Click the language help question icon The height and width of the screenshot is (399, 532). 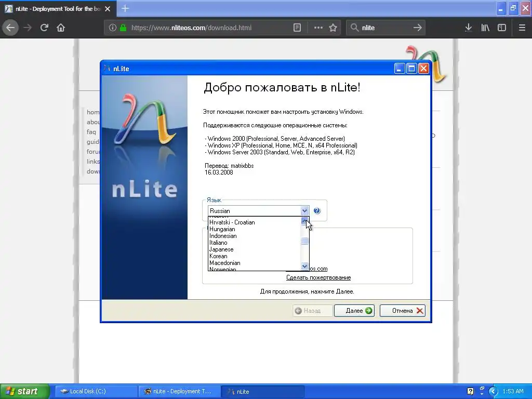pyautogui.click(x=317, y=211)
